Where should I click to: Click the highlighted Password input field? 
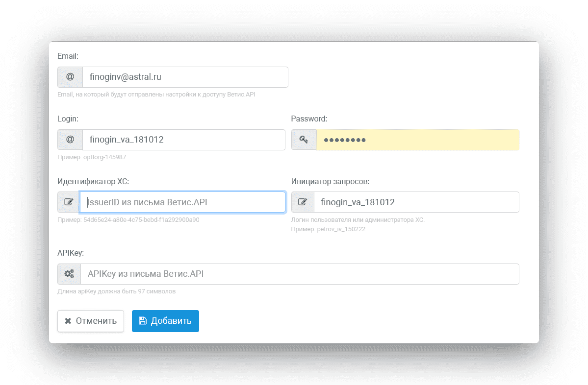click(417, 140)
